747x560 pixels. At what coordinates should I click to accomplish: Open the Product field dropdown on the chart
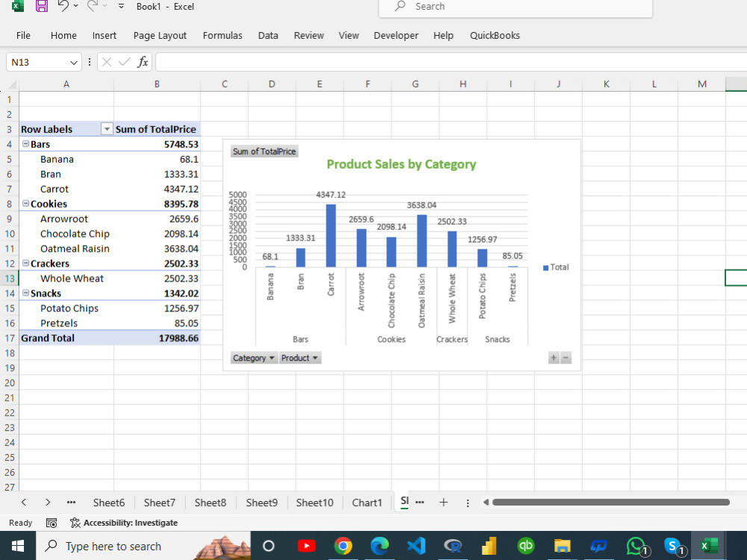click(x=316, y=358)
